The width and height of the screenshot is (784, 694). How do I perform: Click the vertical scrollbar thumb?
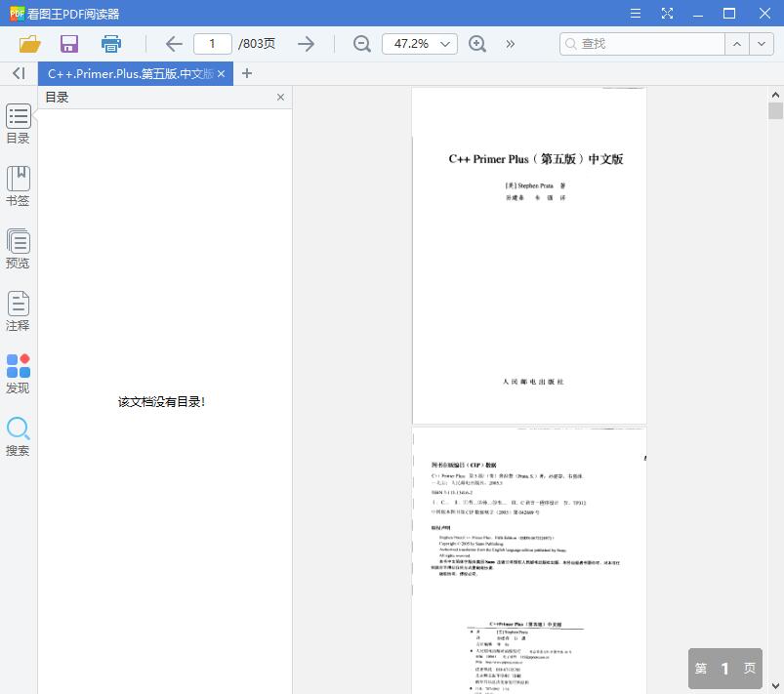pos(775,110)
